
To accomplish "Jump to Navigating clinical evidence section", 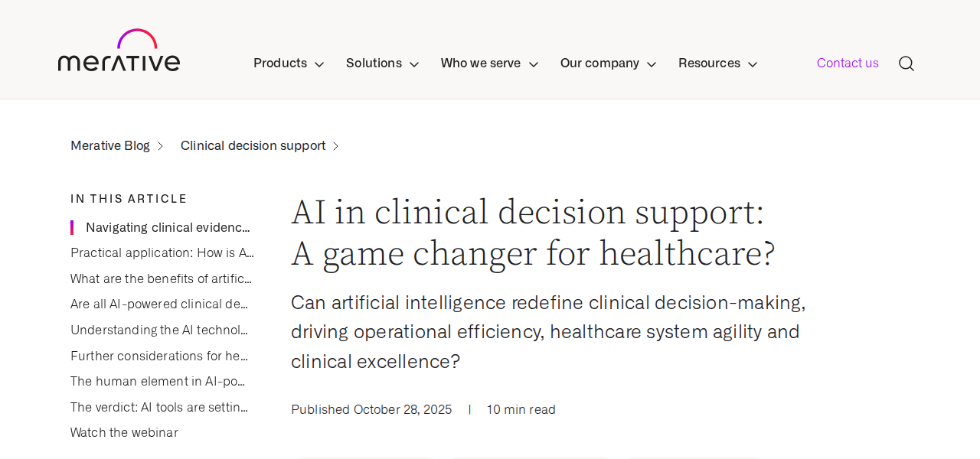I will [168, 227].
